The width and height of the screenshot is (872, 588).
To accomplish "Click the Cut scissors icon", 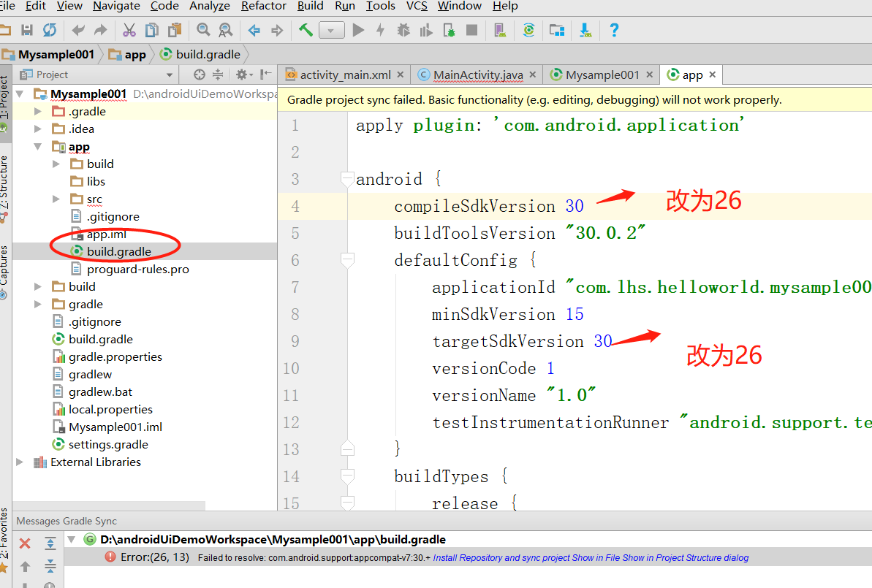I will (x=129, y=30).
